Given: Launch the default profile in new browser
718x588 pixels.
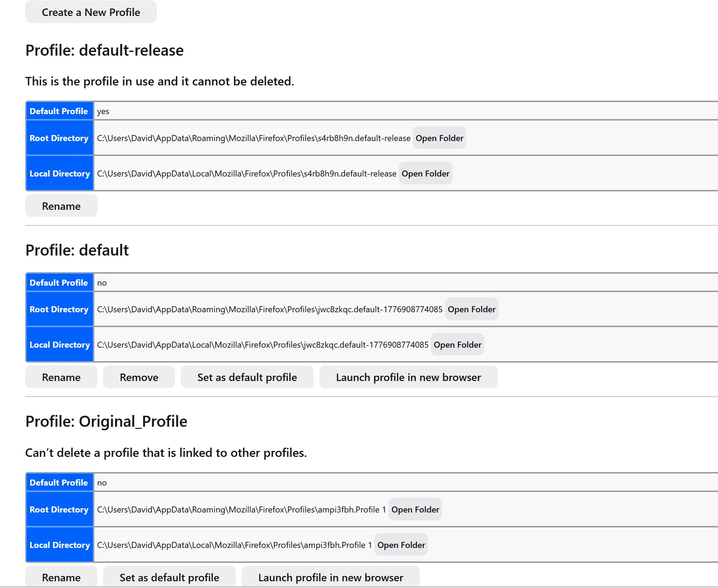Looking at the screenshot, I should point(408,377).
